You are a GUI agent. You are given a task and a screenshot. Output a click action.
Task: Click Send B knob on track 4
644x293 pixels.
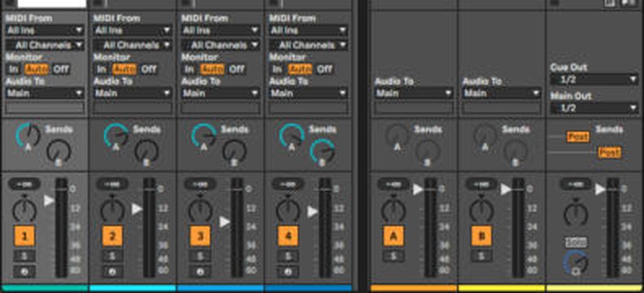323,151
